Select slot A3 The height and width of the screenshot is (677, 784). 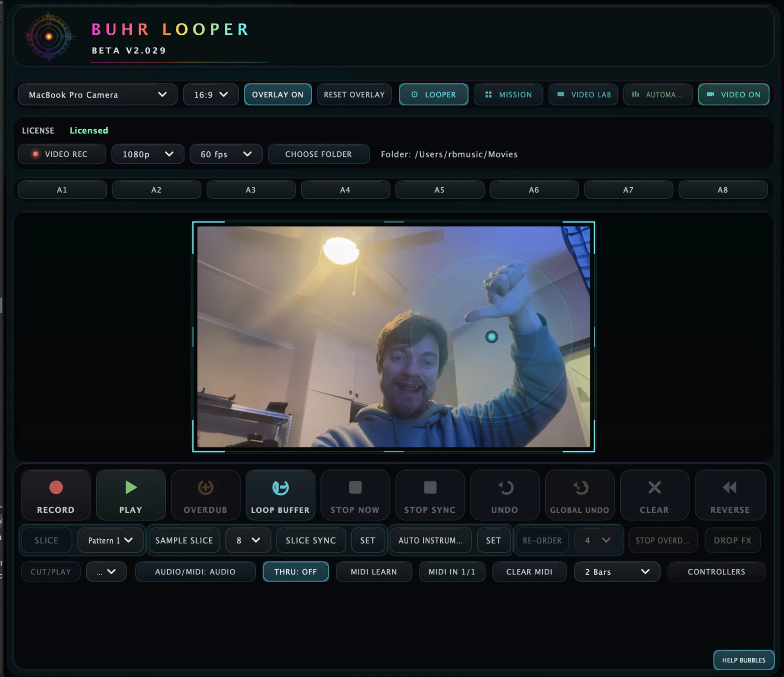point(251,190)
